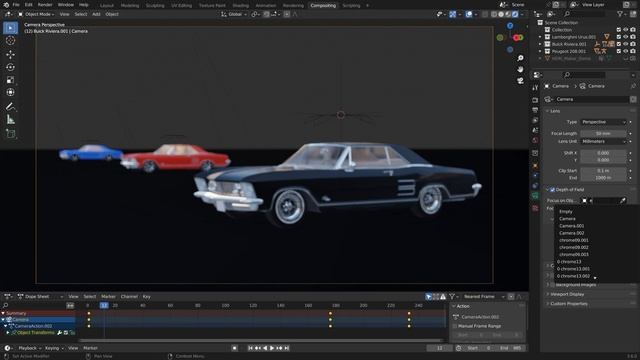Adjust the Clip Start 0.1 m field

pos(603,171)
